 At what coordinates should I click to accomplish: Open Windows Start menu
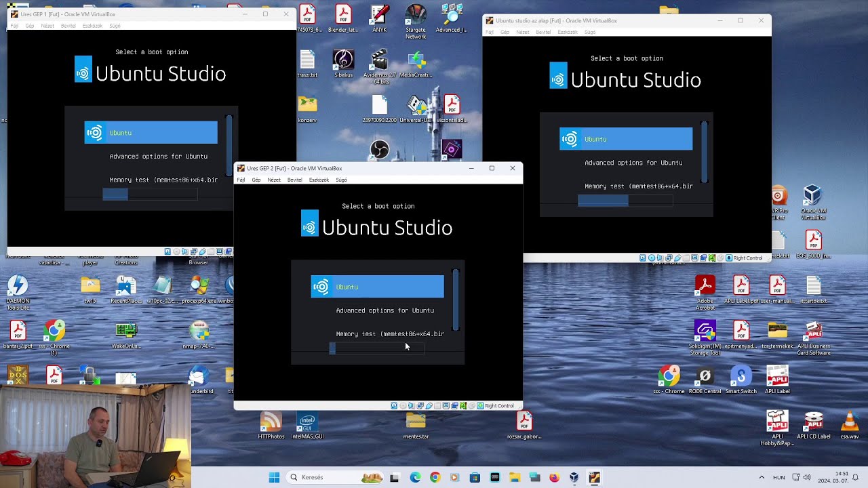coord(274,477)
